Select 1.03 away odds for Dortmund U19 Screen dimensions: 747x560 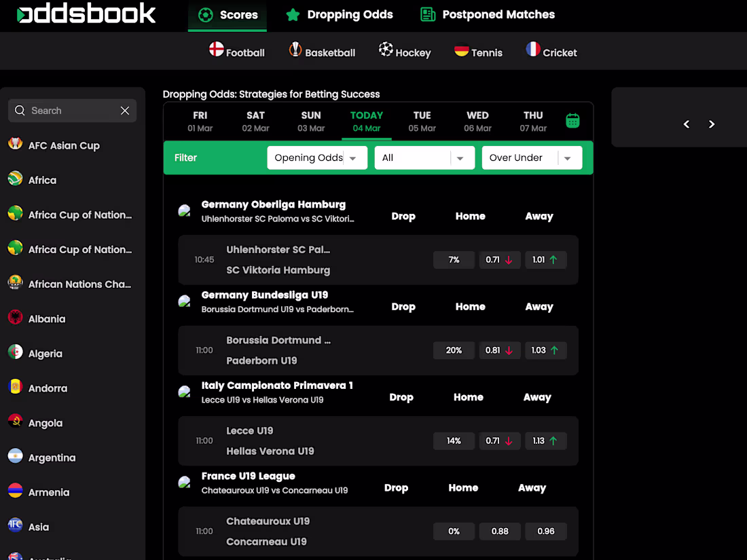point(545,350)
